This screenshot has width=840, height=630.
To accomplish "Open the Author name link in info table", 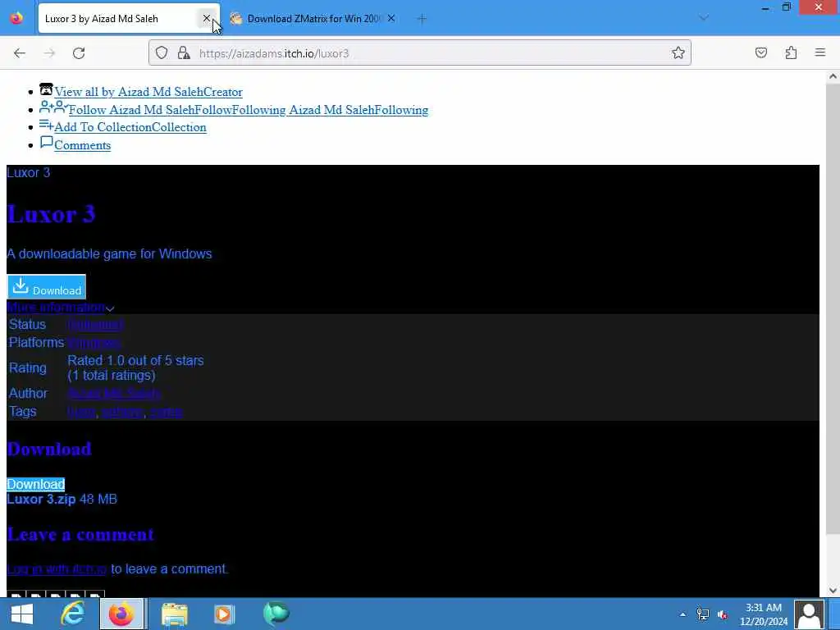I will (x=114, y=393).
